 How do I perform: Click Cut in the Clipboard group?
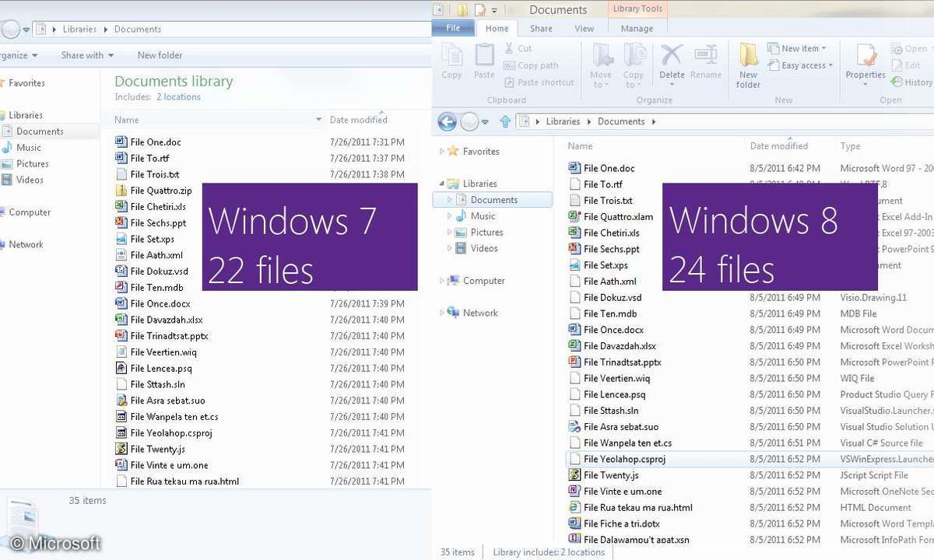pos(518,48)
